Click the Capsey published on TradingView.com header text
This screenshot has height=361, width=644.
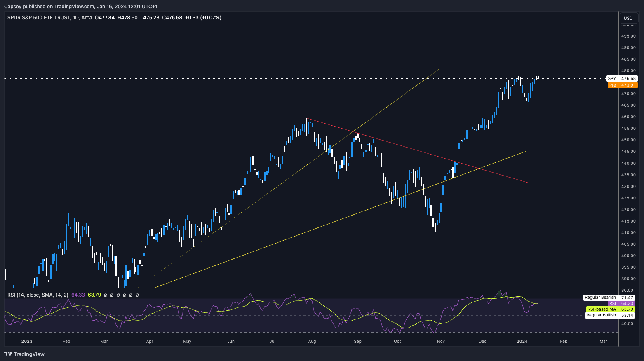click(x=80, y=6)
